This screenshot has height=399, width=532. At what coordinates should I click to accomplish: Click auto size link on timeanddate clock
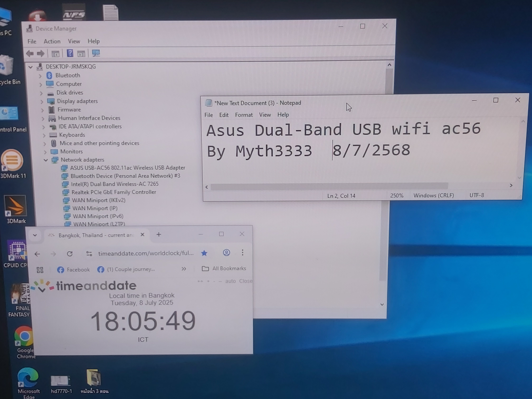[230, 281]
